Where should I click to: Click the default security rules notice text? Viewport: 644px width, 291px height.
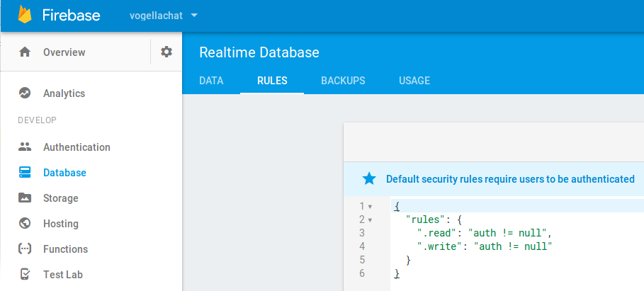[511, 179]
